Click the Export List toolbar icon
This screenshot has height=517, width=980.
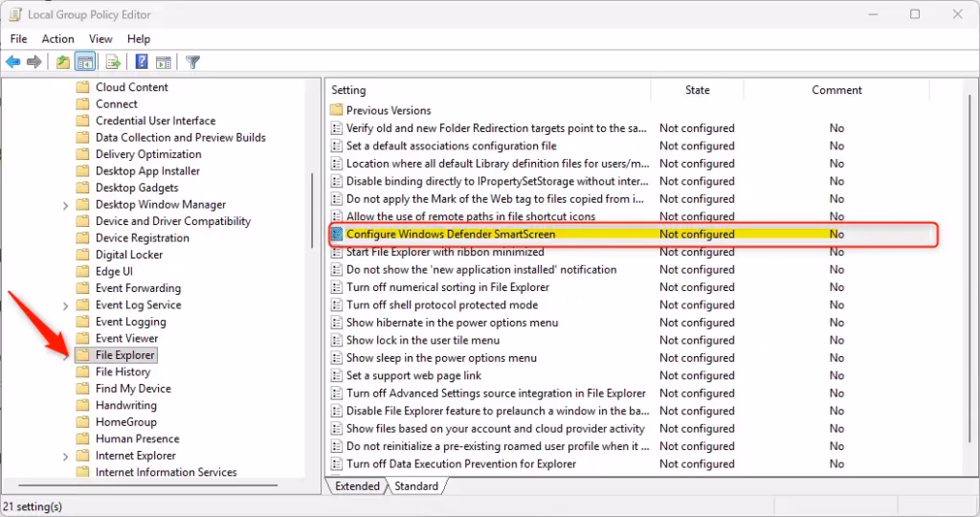coord(113,62)
